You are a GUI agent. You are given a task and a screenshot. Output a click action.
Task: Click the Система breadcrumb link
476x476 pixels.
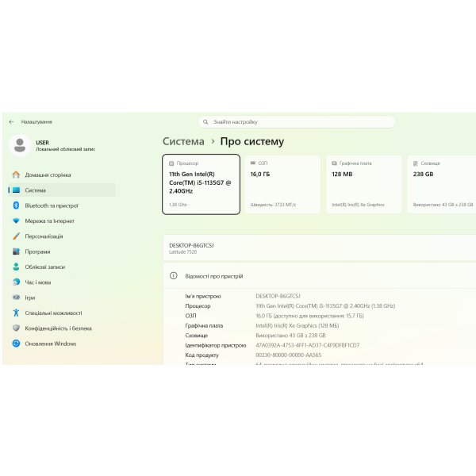pyautogui.click(x=183, y=141)
